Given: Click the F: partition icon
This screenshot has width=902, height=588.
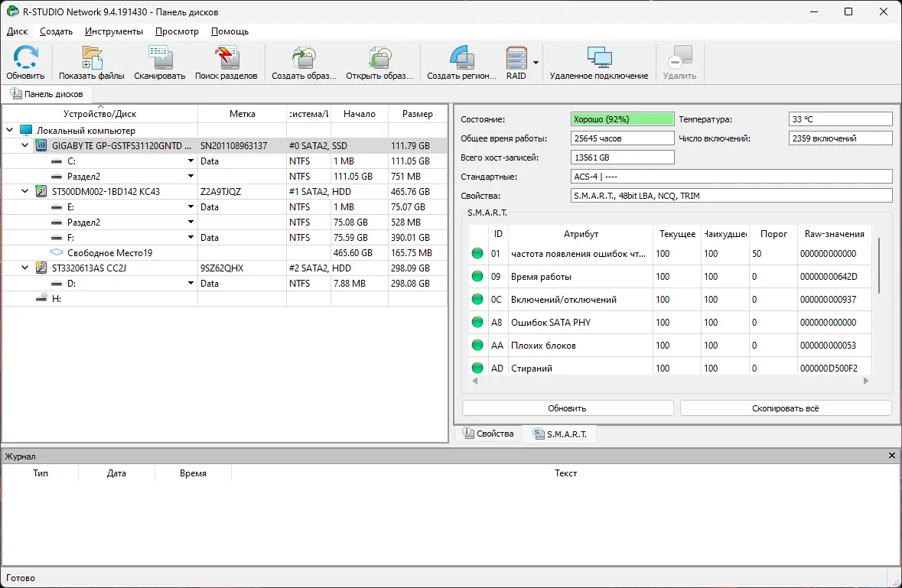Looking at the screenshot, I should pos(57,238).
